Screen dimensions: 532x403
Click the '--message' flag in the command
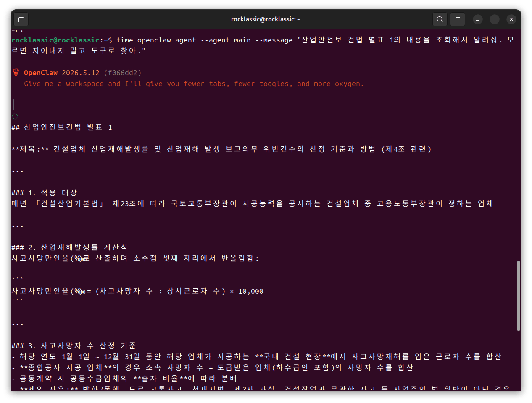pos(274,40)
